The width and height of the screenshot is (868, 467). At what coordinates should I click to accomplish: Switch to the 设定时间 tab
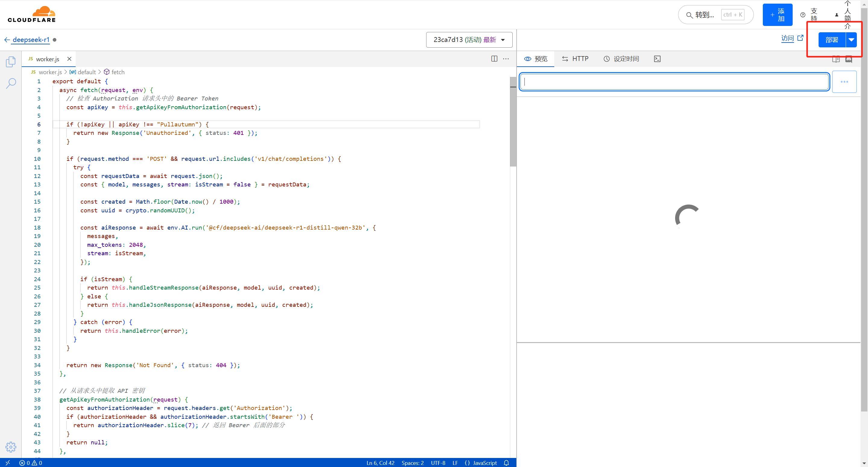(621, 59)
